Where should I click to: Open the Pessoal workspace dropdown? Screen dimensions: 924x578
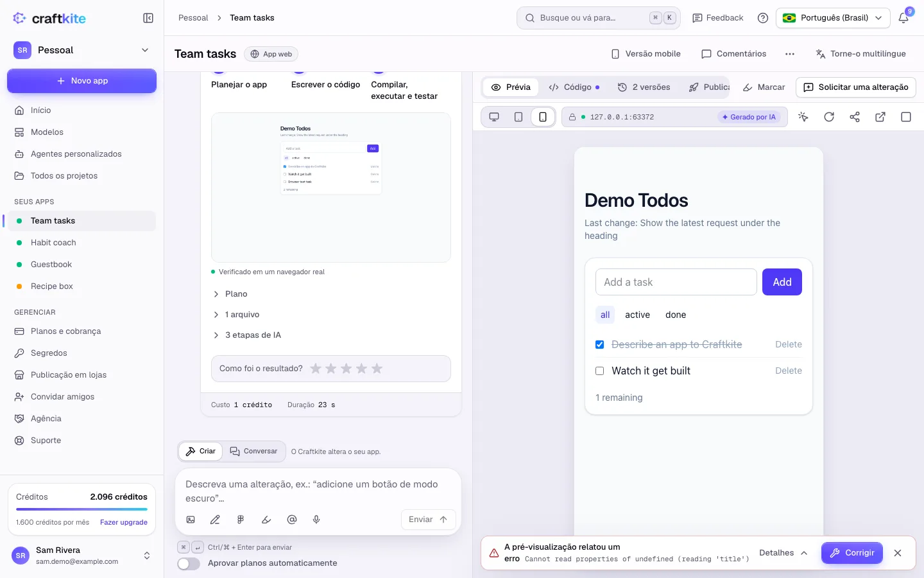81,50
